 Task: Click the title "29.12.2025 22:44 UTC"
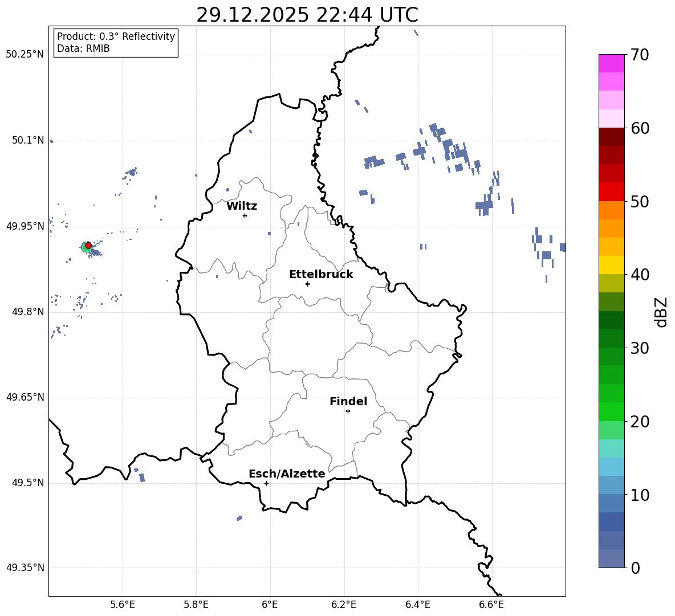pos(307,15)
